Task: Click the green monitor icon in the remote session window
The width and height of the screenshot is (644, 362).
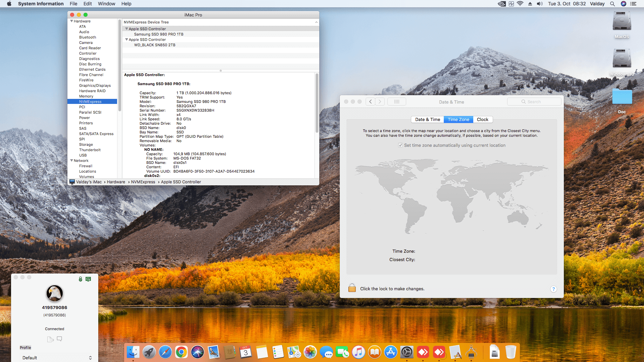Action: (x=88, y=279)
